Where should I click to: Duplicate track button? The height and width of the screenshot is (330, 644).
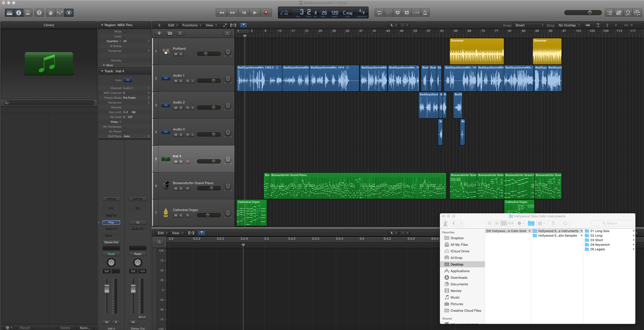(x=170, y=33)
